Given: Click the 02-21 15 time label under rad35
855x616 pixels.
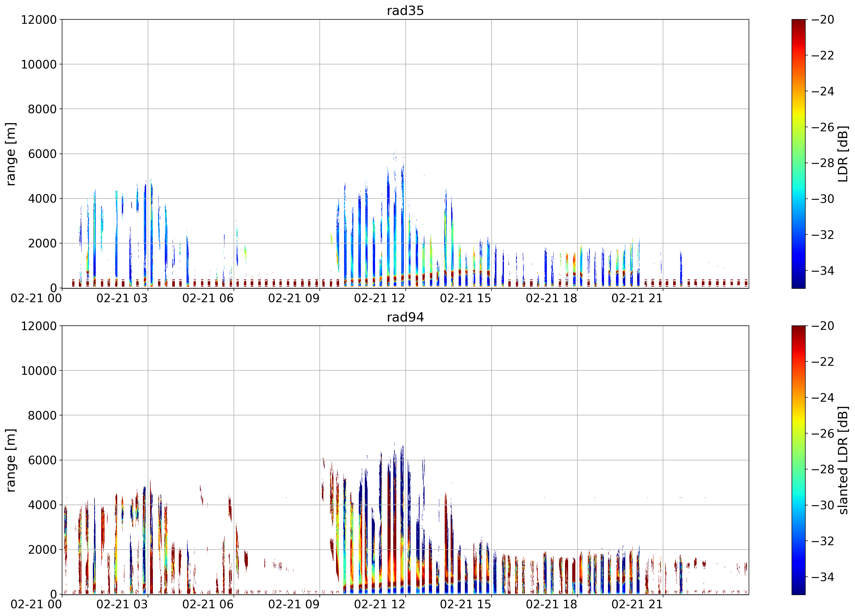Looking at the screenshot, I should pos(466,298).
